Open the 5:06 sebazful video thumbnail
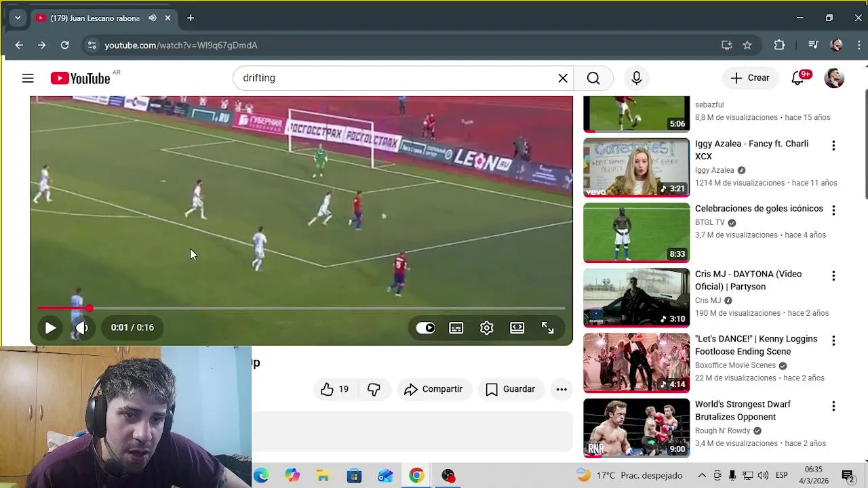This screenshot has width=868, height=488. (636, 114)
